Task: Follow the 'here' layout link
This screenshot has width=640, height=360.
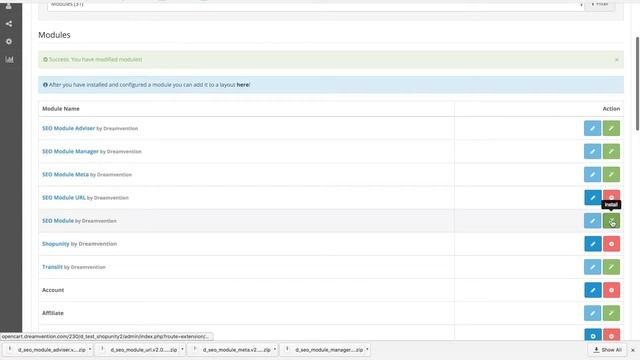Action: click(x=242, y=85)
